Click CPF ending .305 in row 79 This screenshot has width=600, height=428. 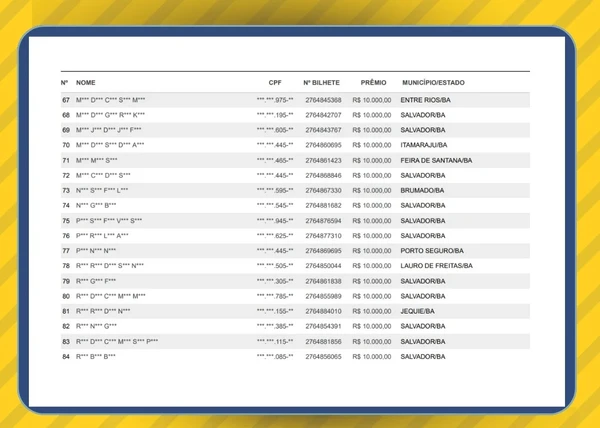click(275, 282)
